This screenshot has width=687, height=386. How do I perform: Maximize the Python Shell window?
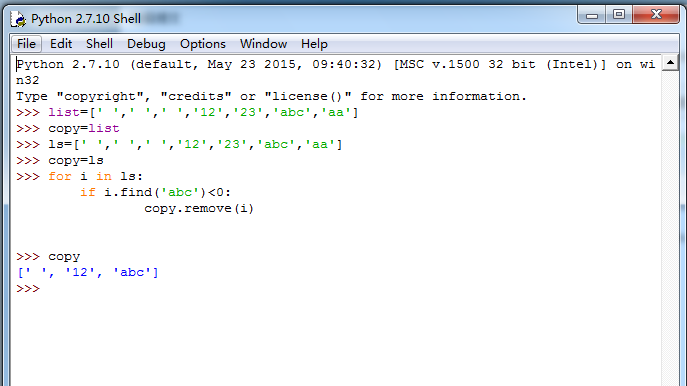[x=619, y=15]
